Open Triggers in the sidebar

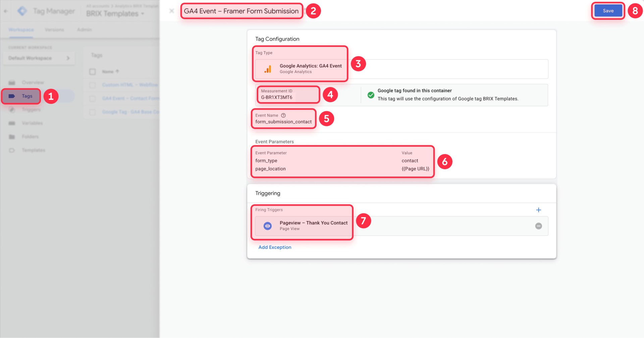pyautogui.click(x=31, y=110)
